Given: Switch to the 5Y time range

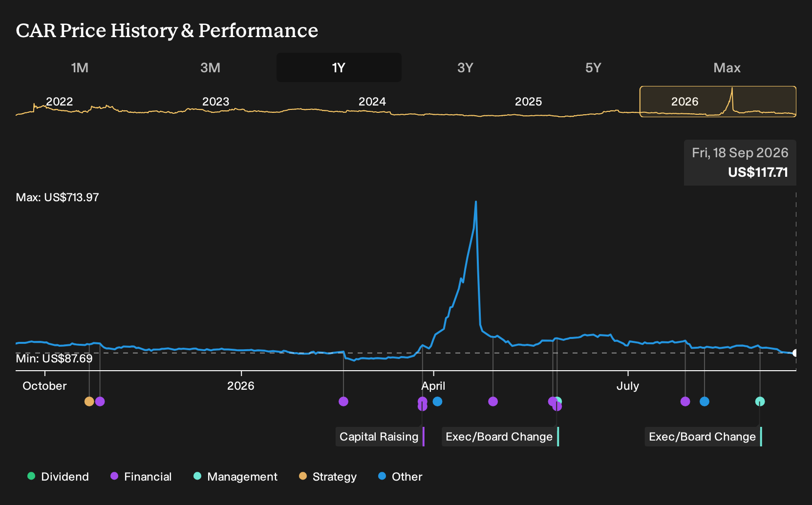Looking at the screenshot, I should tap(593, 67).
